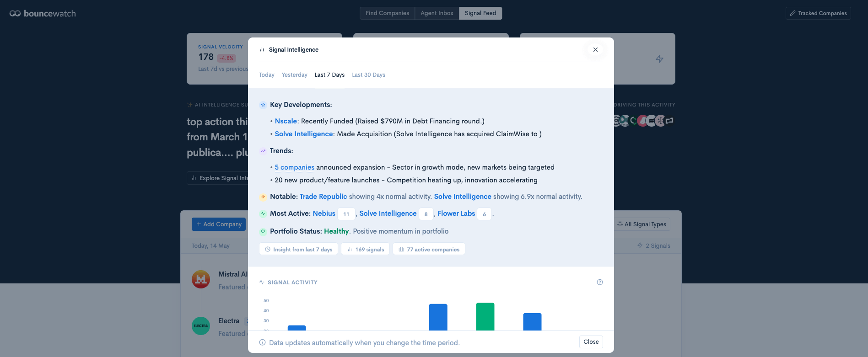Click the Insight from last 7 days chip

(x=299, y=249)
